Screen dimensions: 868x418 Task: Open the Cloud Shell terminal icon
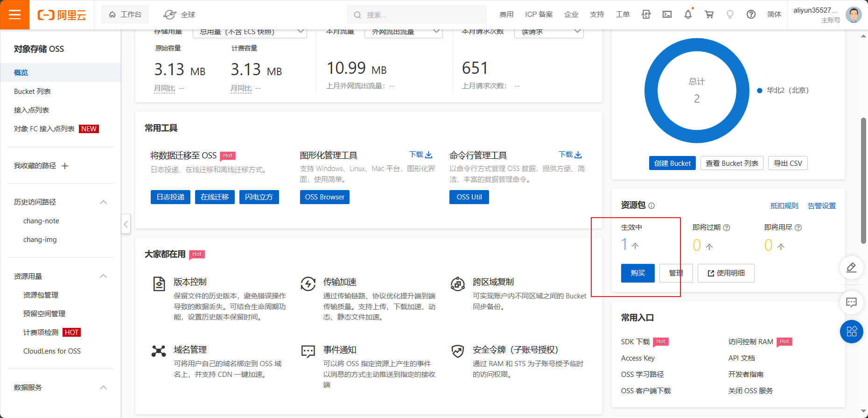click(667, 14)
